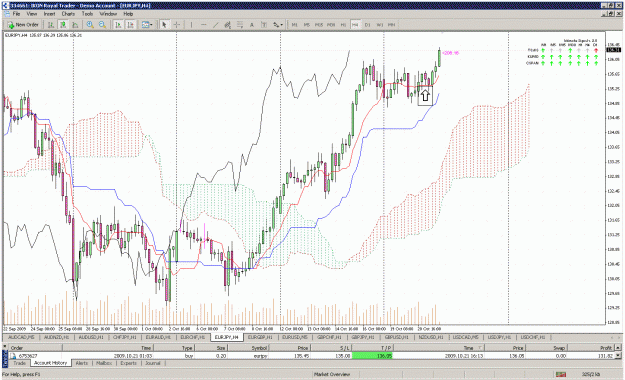
Task: Switch timeframe to M30
Action: click(x=331, y=25)
